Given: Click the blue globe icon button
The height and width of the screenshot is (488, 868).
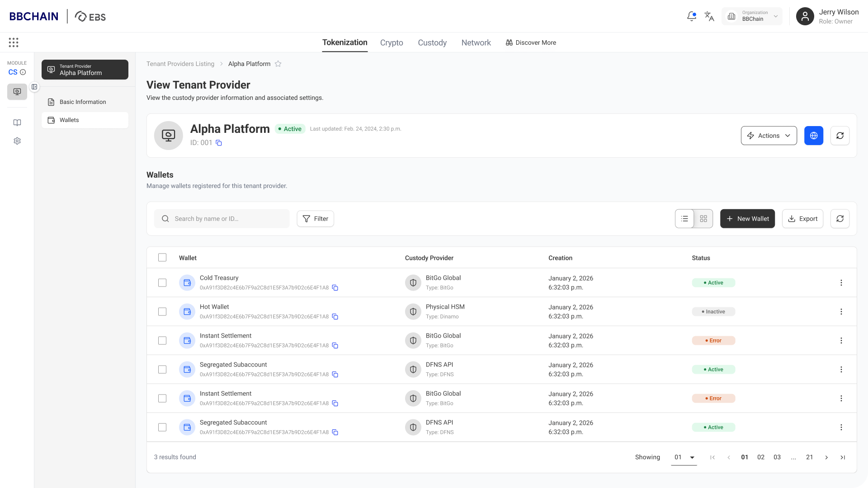Looking at the screenshot, I should point(814,136).
